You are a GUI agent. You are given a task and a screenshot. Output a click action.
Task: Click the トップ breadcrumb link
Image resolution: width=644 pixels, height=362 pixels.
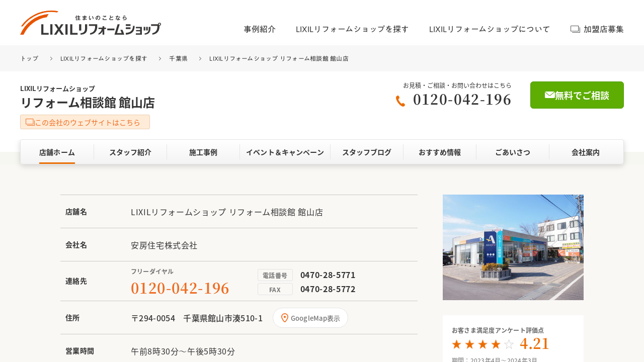coord(29,59)
